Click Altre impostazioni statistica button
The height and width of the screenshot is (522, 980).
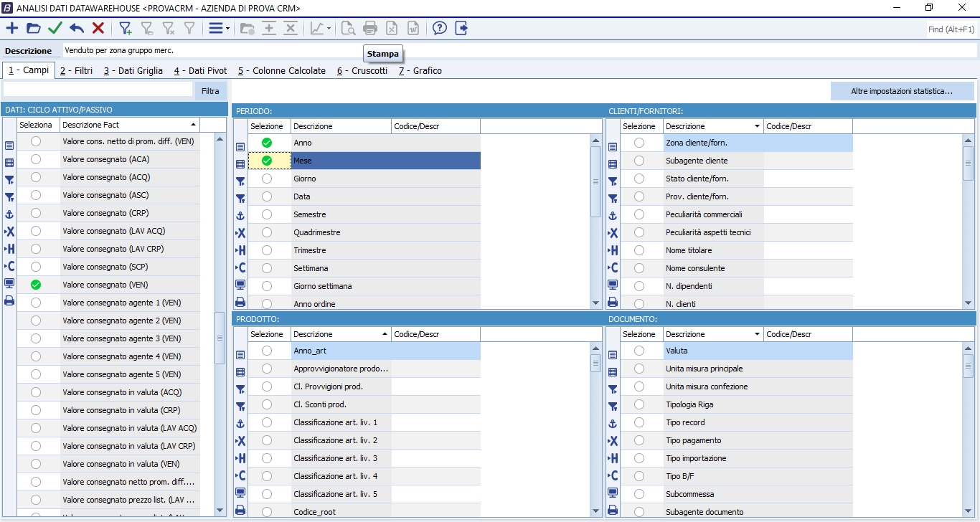point(902,91)
